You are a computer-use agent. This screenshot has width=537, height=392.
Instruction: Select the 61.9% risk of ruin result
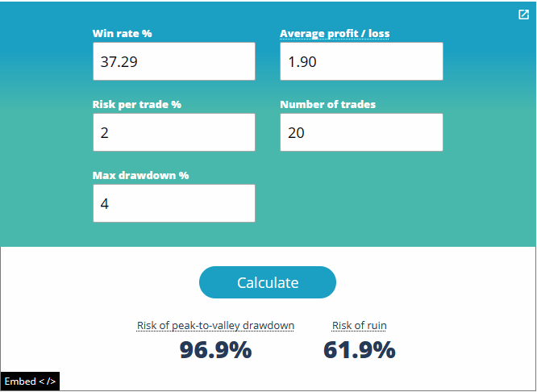[359, 350]
